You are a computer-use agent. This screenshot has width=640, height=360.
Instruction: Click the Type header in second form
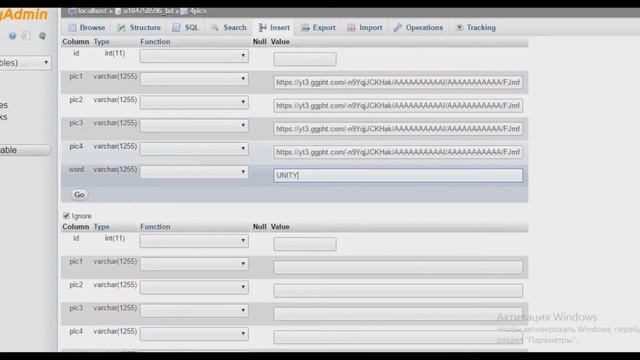(101, 227)
